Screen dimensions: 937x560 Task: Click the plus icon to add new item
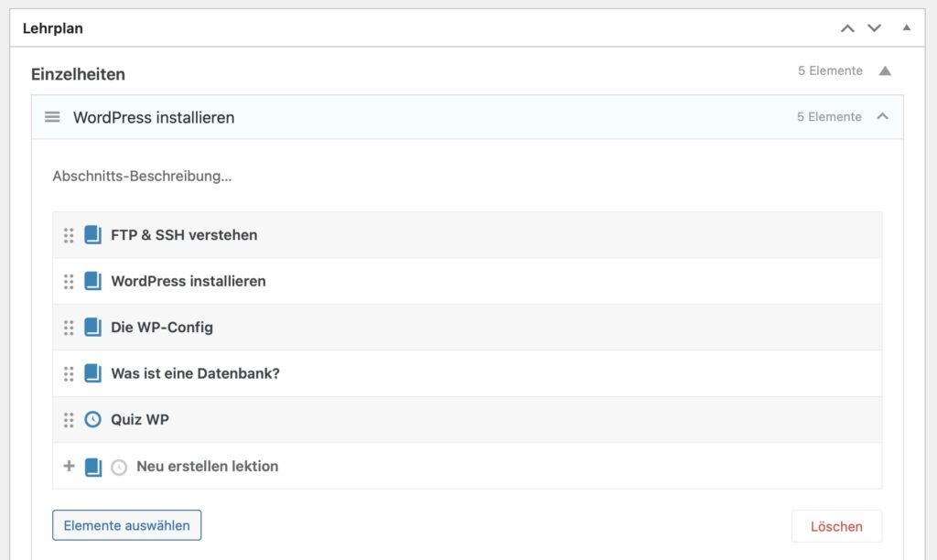tap(70, 466)
